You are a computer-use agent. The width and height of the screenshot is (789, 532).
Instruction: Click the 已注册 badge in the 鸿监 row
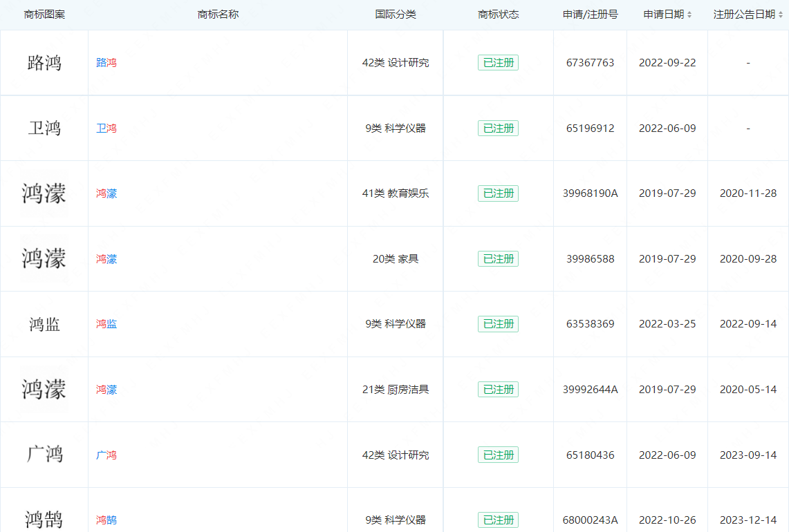(x=498, y=324)
